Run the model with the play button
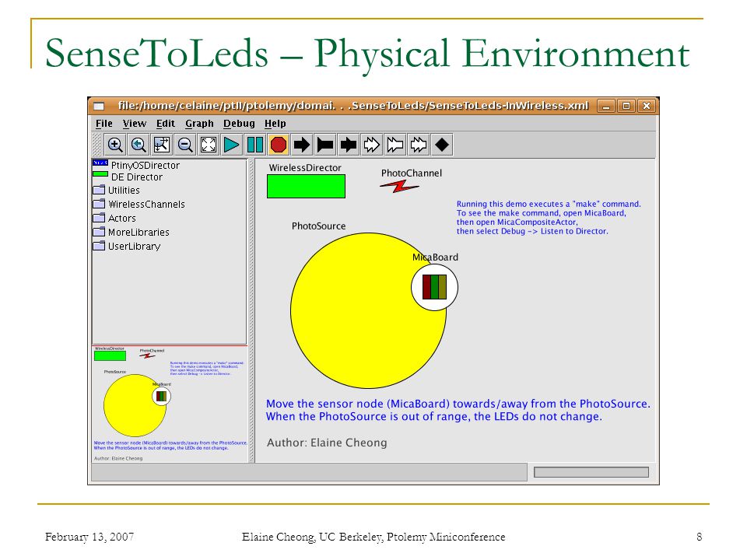Image resolution: width=747 pixels, height=560 pixels. coord(232,145)
